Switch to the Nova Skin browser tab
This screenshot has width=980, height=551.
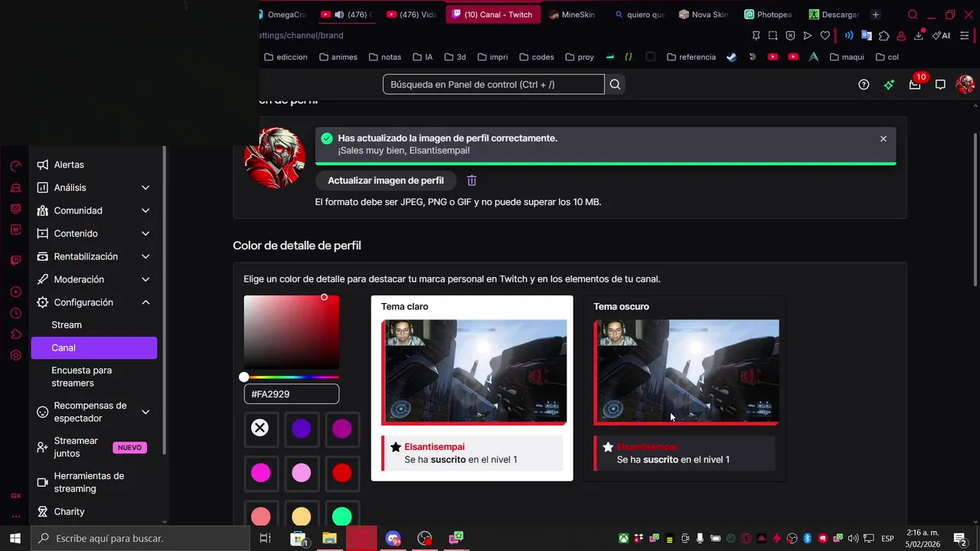pyautogui.click(x=703, y=15)
